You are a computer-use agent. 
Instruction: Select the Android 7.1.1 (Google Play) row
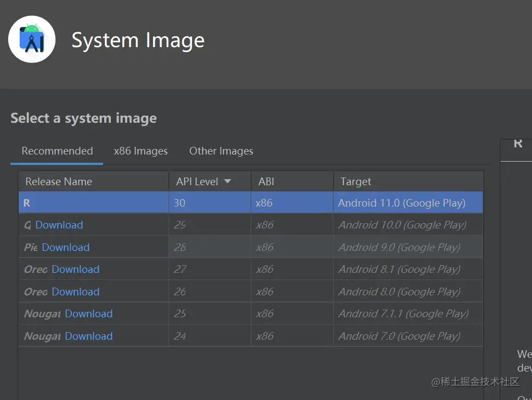403,314
